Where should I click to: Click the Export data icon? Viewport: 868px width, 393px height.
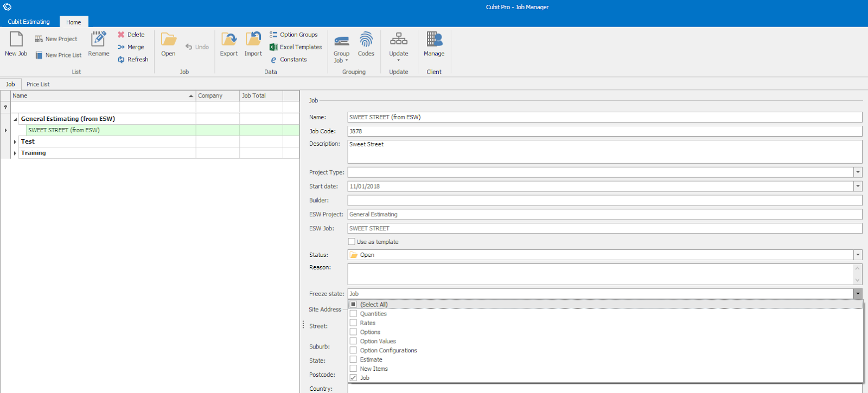tap(228, 40)
